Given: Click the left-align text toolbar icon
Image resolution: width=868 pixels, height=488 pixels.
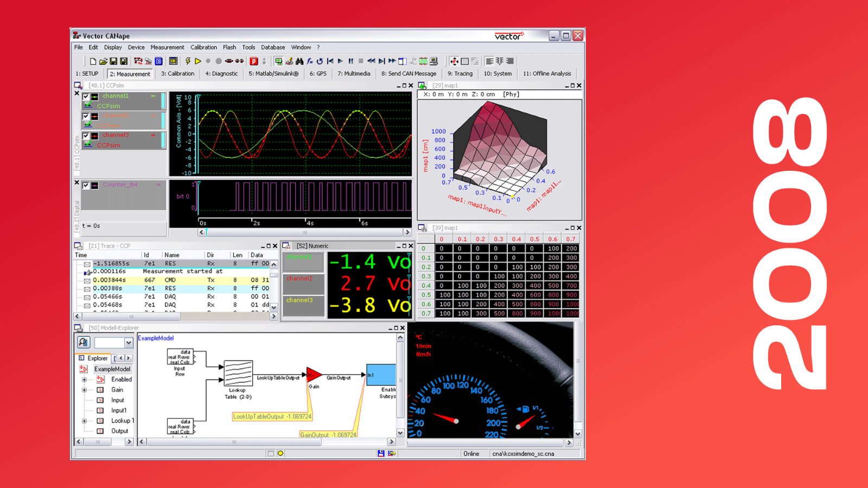Looking at the screenshot, I should [489, 61].
